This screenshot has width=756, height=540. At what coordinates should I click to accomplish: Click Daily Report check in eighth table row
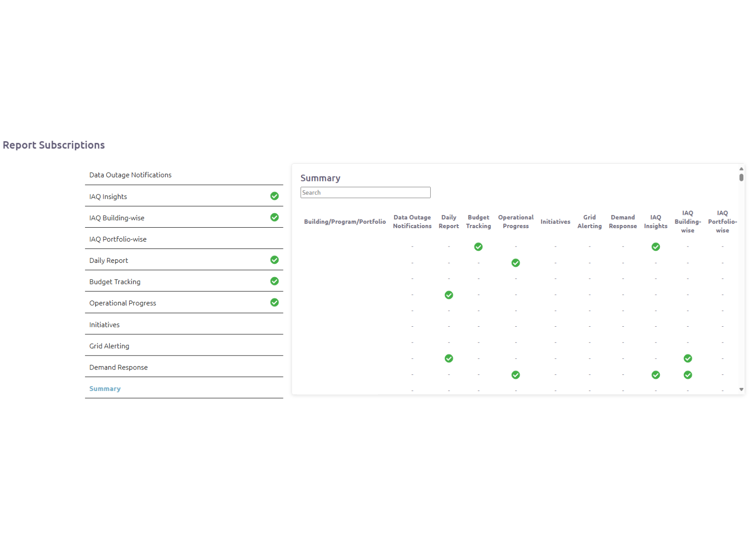(x=449, y=358)
